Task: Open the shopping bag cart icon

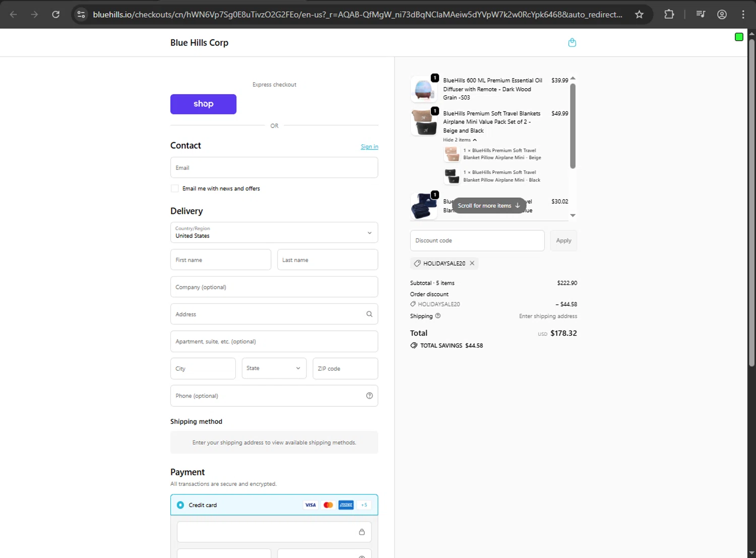Action: [x=572, y=43]
